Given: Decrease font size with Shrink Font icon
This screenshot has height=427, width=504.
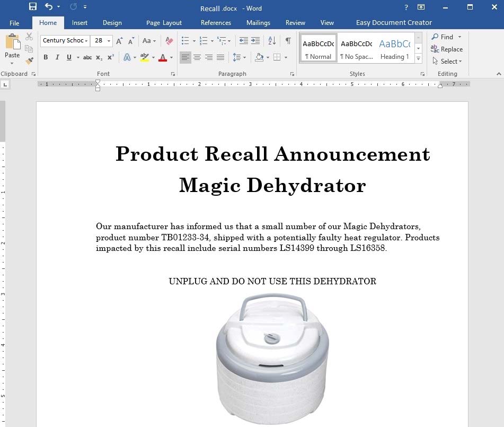Looking at the screenshot, I should pyautogui.click(x=131, y=41).
